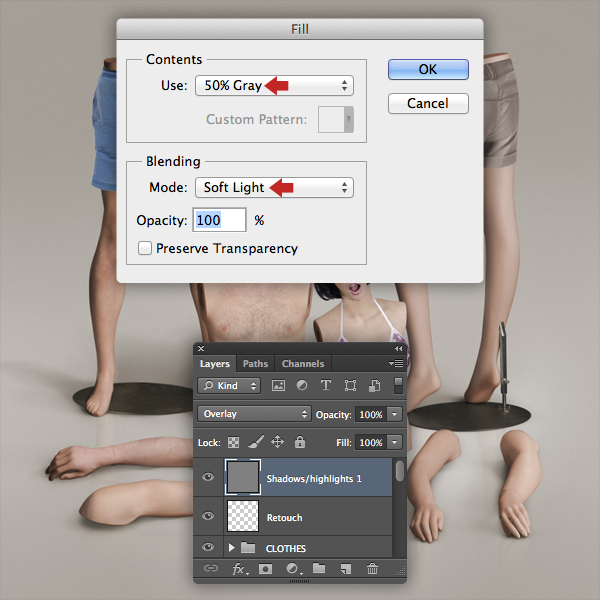Toggle layer filtering switch
The height and width of the screenshot is (600, 600).
tap(398, 385)
